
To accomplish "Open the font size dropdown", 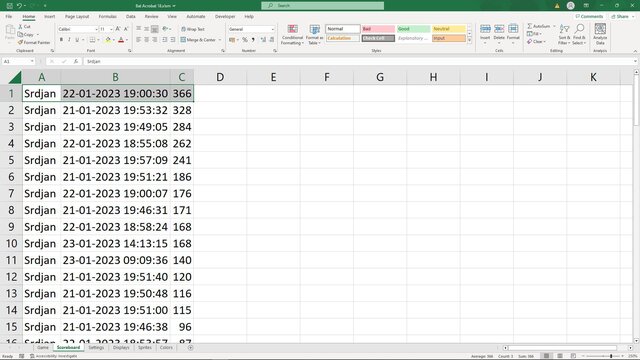I will coord(111,29).
